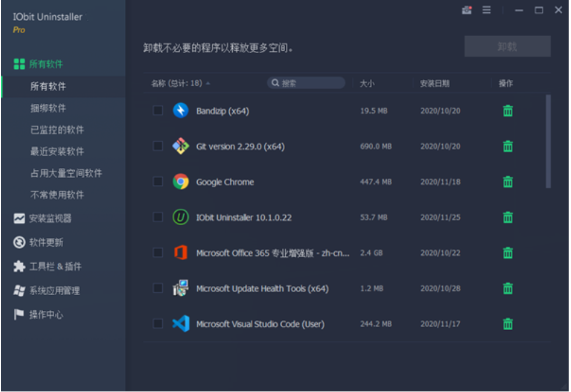Open the hamburger options menu
The height and width of the screenshot is (392, 571).
pyautogui.click(x=486, y=10)
